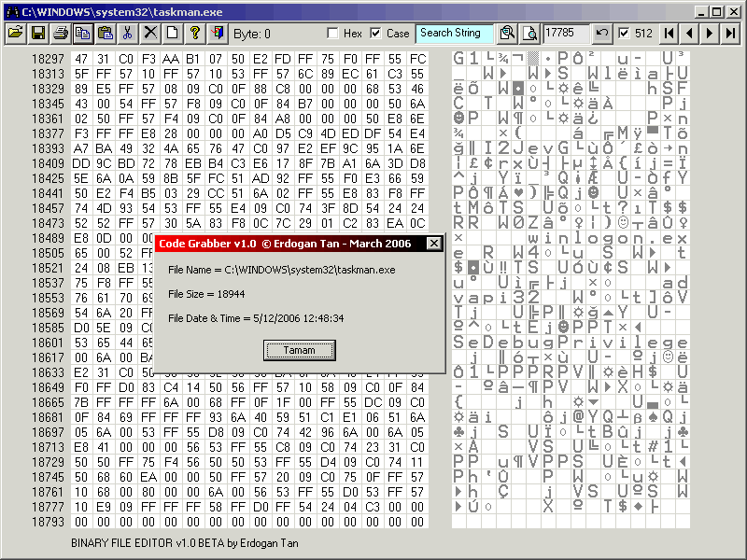Select the Cut scissors icon
Viewport: 747px width, 560px height.
(128, 33)
